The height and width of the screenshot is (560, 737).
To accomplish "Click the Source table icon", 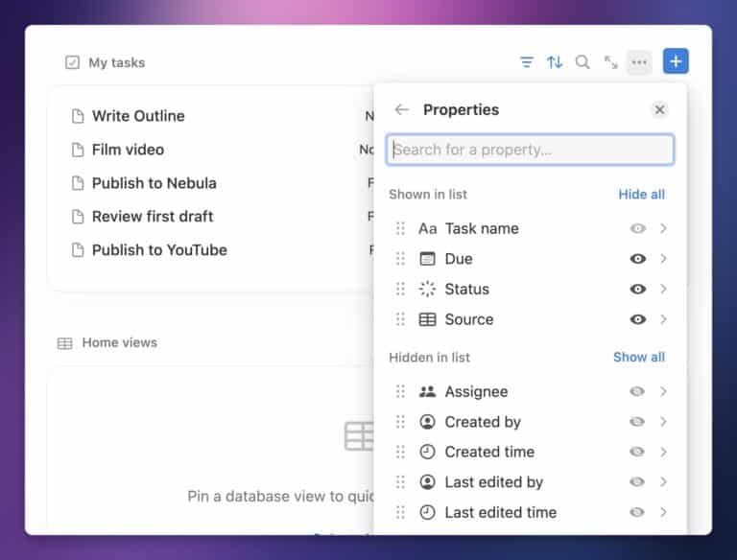I will 427,319.
